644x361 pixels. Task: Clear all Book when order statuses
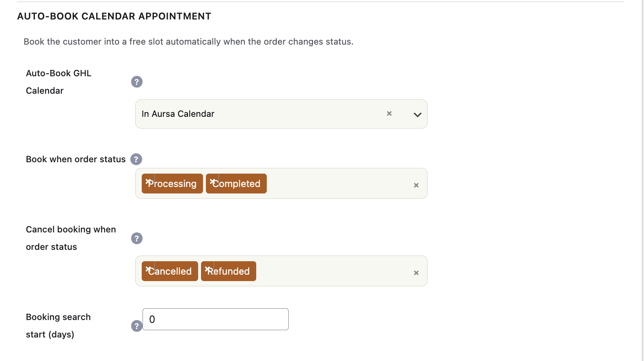(416, 185)
